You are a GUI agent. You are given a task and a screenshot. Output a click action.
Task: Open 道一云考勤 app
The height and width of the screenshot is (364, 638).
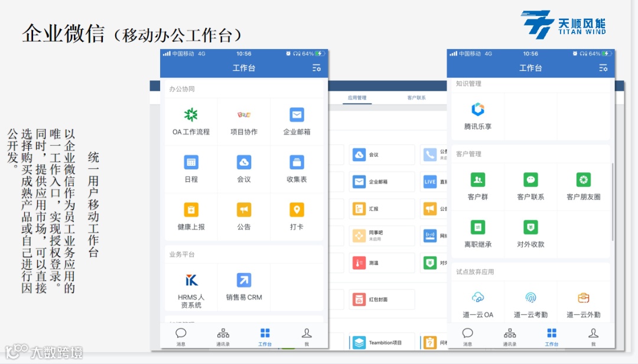(530, 304)
